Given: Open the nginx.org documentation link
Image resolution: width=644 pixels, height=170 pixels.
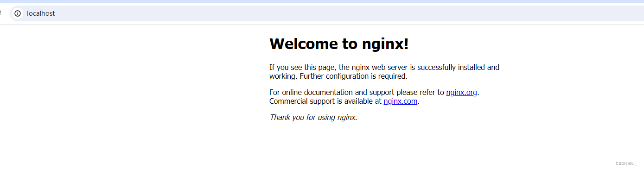Looking at the screenshot, I should (461, 92).
